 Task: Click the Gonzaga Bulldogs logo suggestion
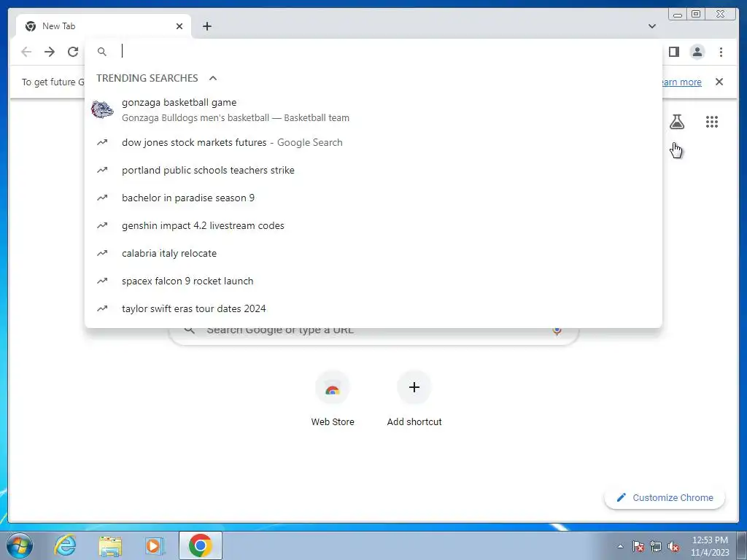pyautogui.click(x=102, y=109)
